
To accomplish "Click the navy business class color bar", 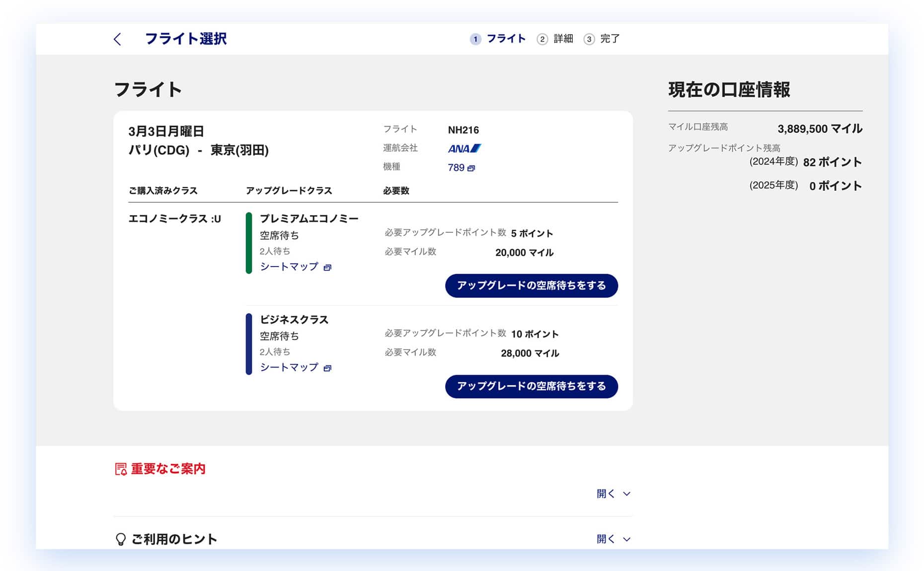I will [249, 344].
